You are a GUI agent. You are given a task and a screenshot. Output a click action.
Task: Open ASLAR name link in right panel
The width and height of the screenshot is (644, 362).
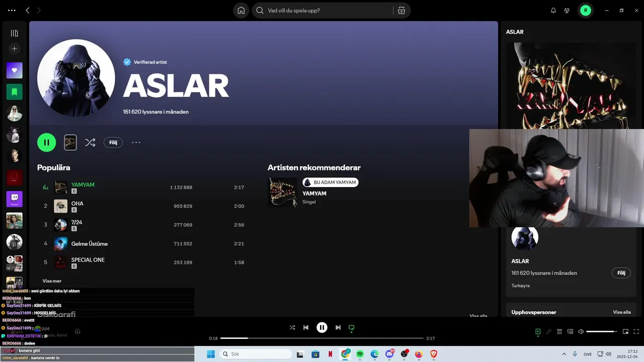click(520, 261)
